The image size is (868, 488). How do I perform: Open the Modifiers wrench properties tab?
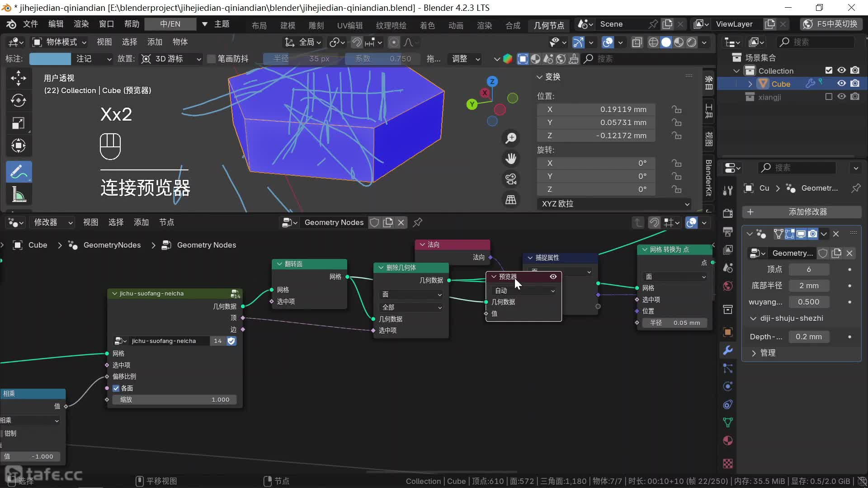728,350
